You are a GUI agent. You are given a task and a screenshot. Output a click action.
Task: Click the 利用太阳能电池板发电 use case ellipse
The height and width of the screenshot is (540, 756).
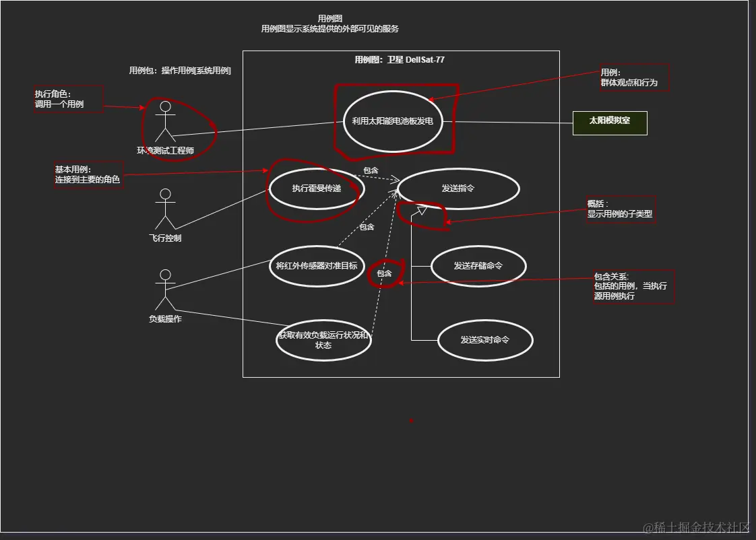393,121
